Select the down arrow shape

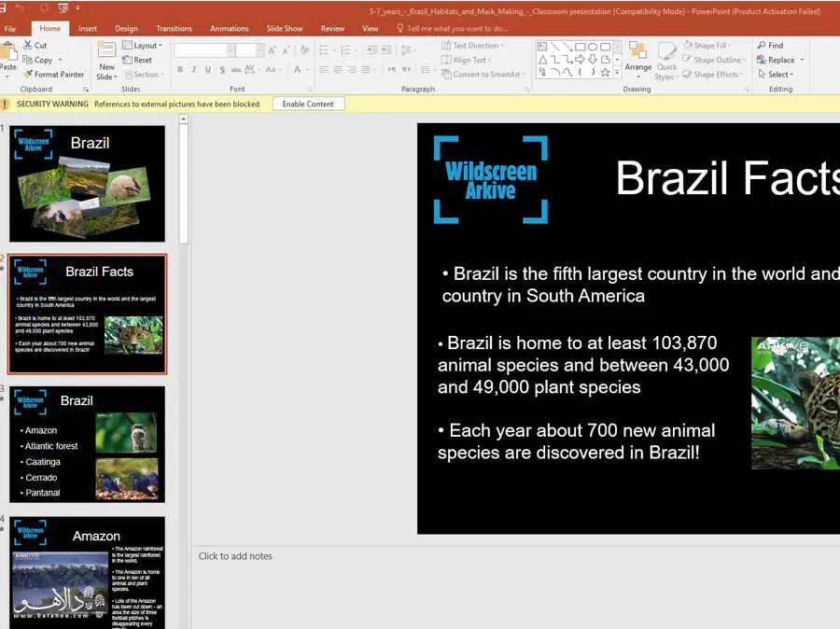pos(593,60)
